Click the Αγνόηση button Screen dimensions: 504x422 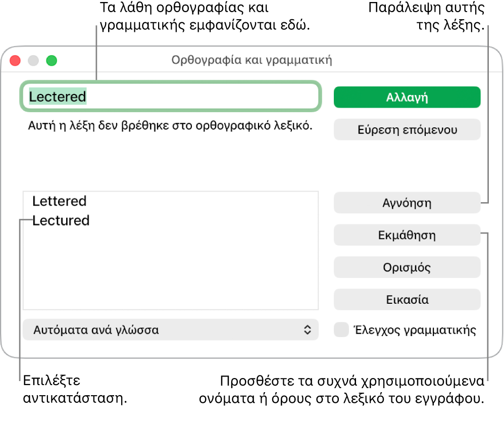pyautogui.click(x=407, y=203)
